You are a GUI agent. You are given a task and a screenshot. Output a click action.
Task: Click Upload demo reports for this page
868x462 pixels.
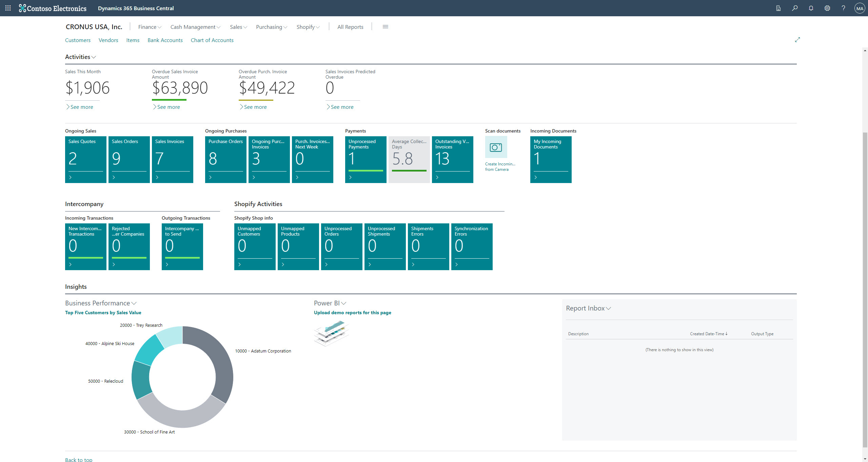point(353,313)
